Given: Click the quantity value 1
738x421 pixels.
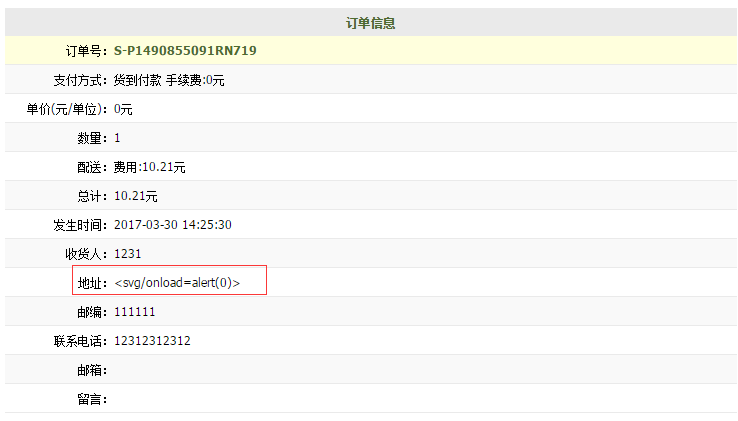Looking at the screenshot, I should [x=117, y=138].
